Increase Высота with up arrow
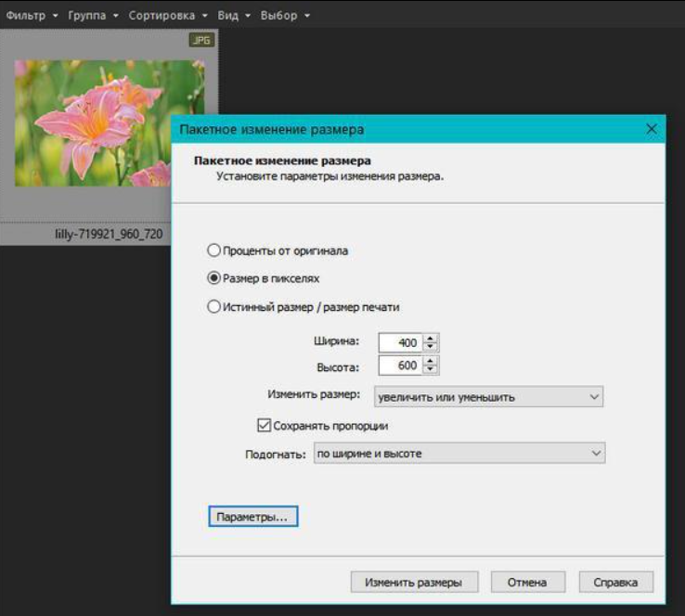Viewport: 685px width, 616px height. coord(431,361)
